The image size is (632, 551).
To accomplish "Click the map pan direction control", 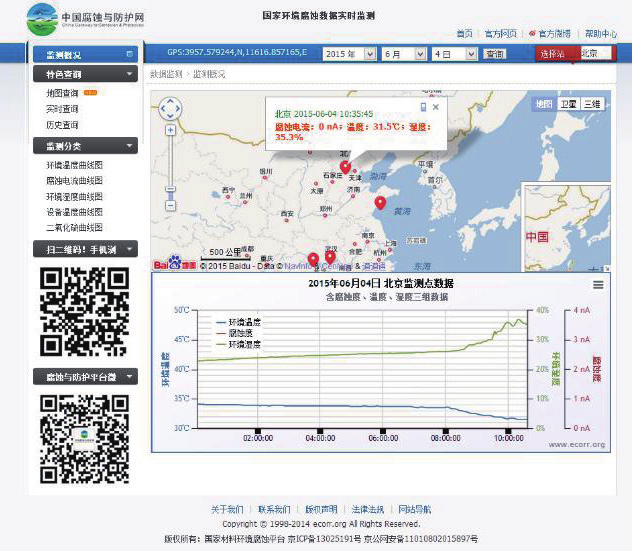I will pyautogui.click(x=171, y=109).
